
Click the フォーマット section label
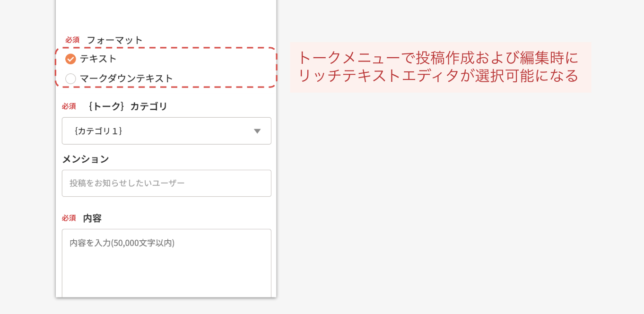(114, 40)
